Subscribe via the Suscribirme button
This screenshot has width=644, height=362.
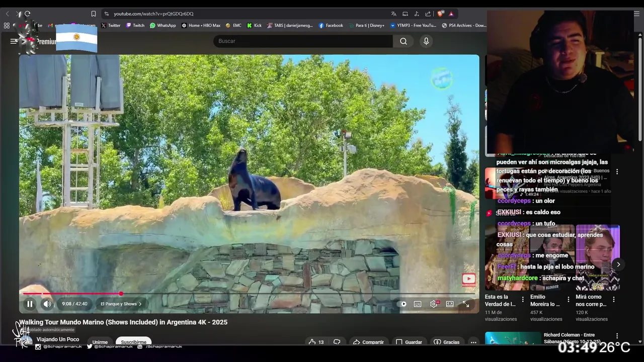pyautogui.click(x=133, y=341)
